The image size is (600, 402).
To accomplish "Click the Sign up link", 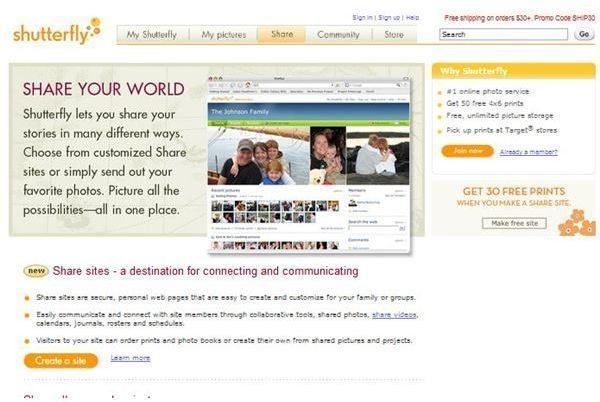I will (389, 18).
